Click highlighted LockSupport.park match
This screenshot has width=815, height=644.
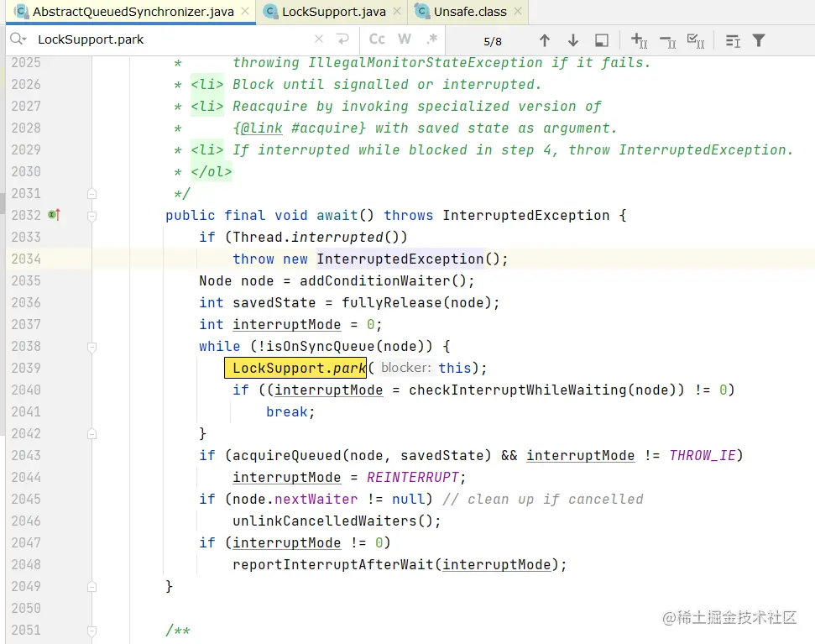pos(295,368)
